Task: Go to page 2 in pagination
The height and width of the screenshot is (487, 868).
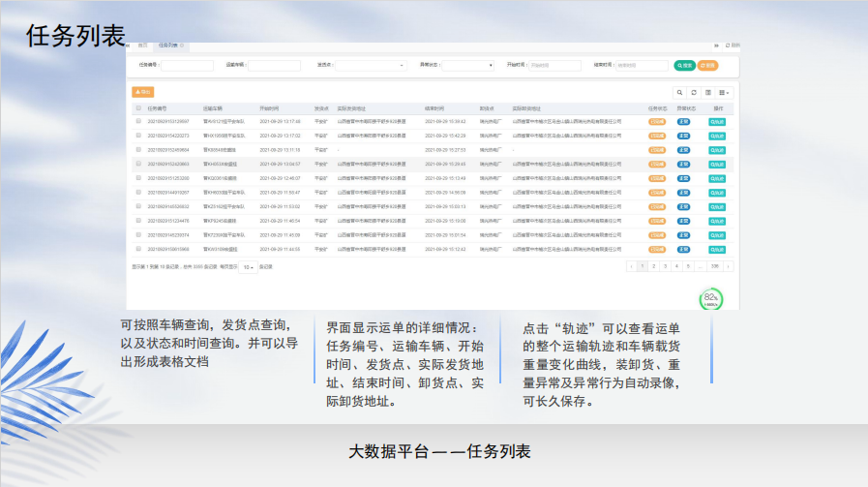Action: (653, 266)
